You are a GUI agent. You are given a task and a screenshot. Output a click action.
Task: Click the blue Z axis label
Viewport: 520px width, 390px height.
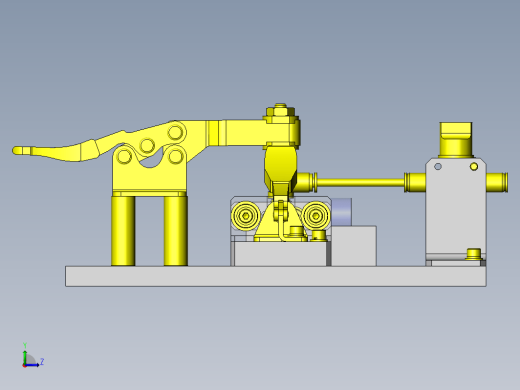click(x=42, y=361)
